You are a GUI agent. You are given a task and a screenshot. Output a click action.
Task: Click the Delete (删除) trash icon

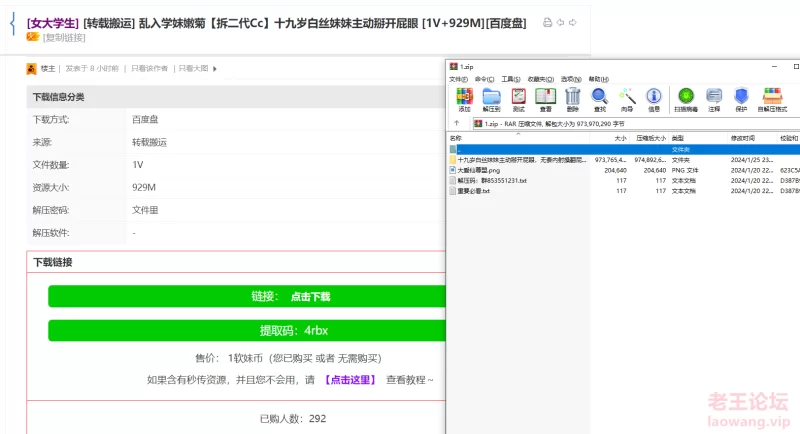[x=572, y=98]
